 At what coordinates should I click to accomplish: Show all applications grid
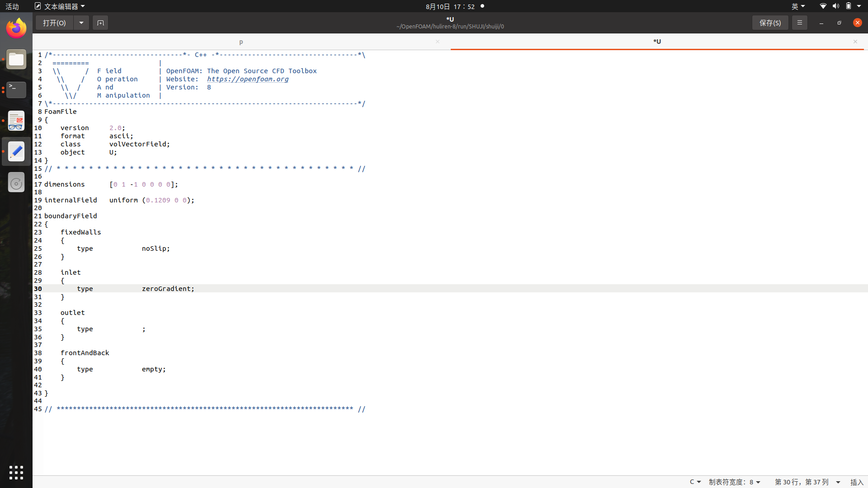tap(16, 472)
